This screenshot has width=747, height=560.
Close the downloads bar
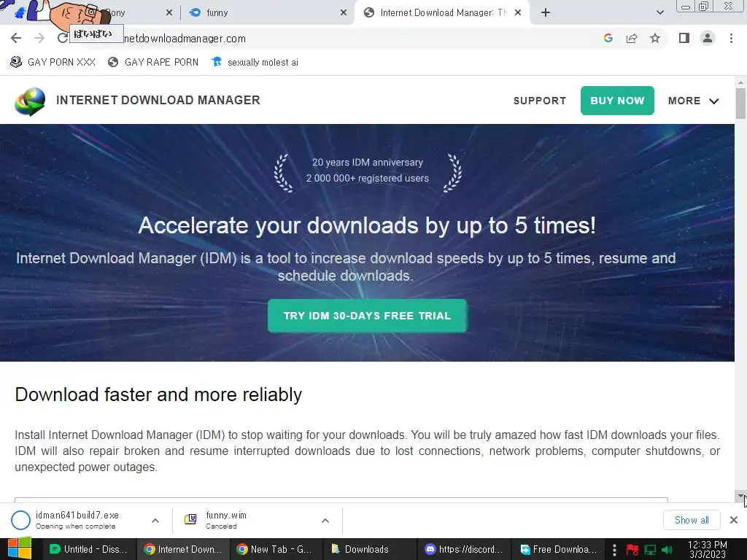click(x=734, y=520)
